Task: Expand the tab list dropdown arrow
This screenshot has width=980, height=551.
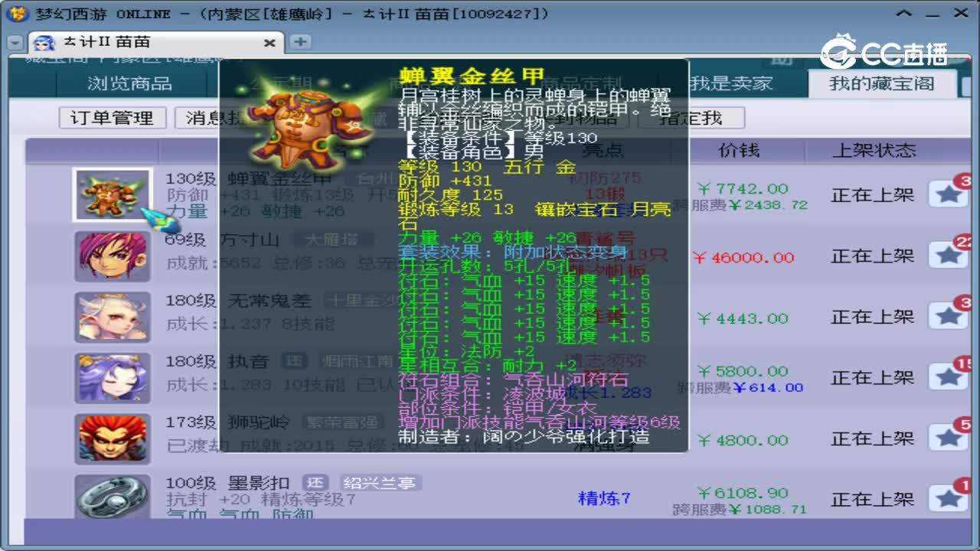Action: coord(15,43)
